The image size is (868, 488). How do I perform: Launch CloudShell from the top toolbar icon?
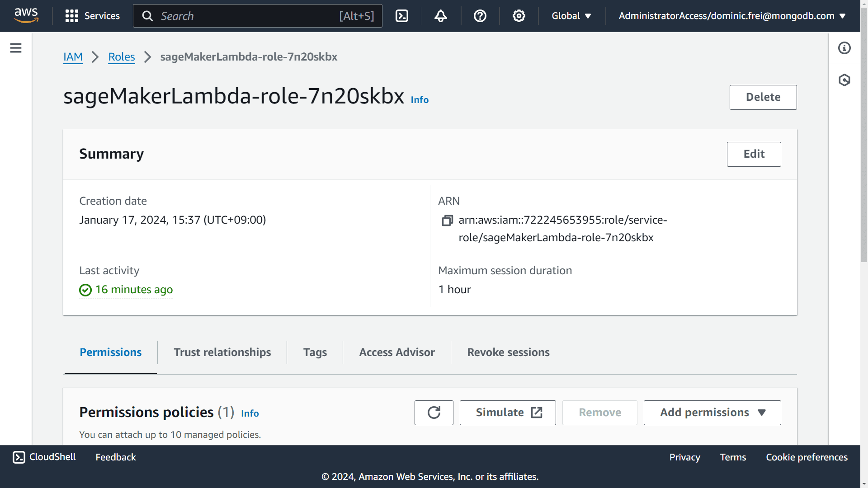(401, 16)
